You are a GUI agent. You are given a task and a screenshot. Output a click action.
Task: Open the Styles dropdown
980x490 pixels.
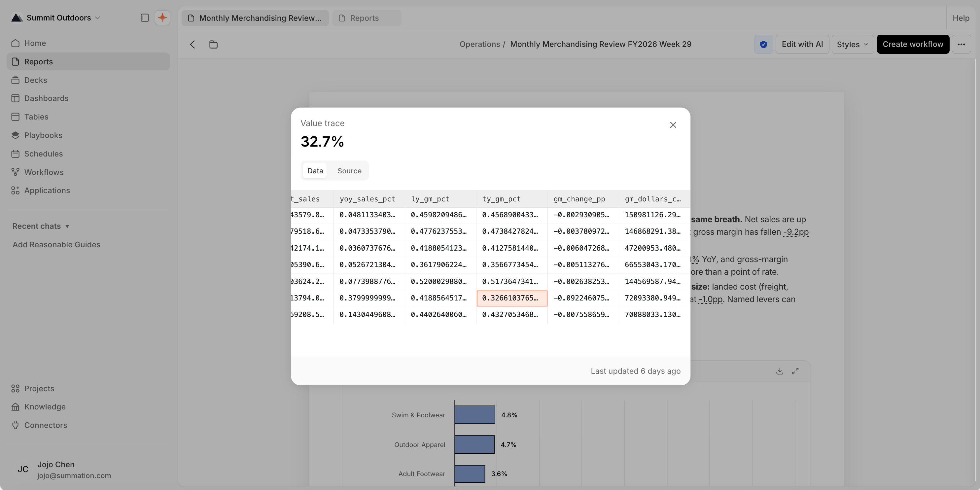853,44
